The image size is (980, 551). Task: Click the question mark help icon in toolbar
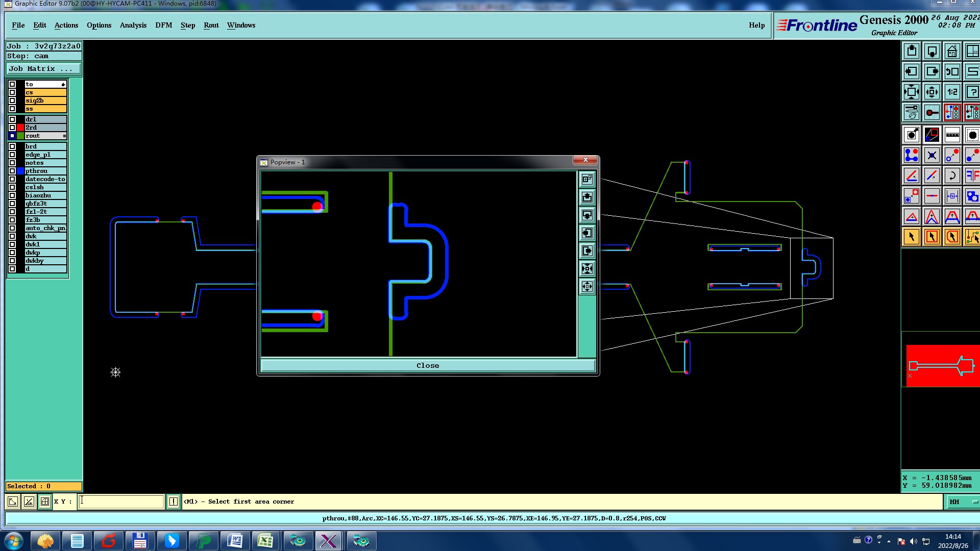pos(972,92)
